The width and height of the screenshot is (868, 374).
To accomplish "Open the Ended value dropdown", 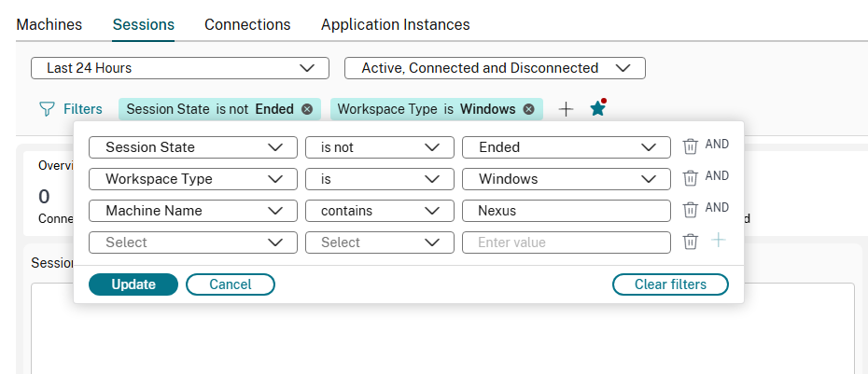I will [566, 147].
